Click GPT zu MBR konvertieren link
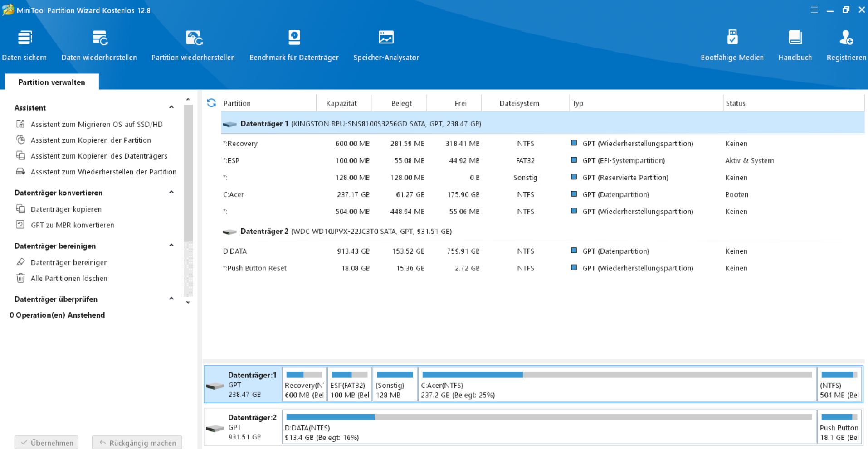 coord(72,225)
